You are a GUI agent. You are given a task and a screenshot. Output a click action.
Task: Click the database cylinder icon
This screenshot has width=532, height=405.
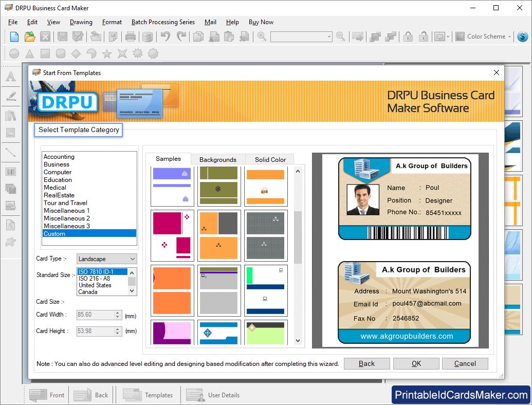coord(147,36)
